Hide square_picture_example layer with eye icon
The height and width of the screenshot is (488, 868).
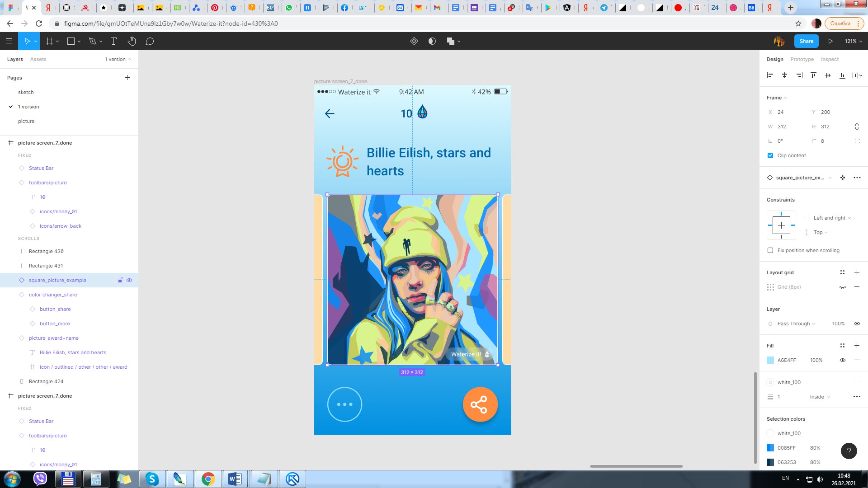129,280
